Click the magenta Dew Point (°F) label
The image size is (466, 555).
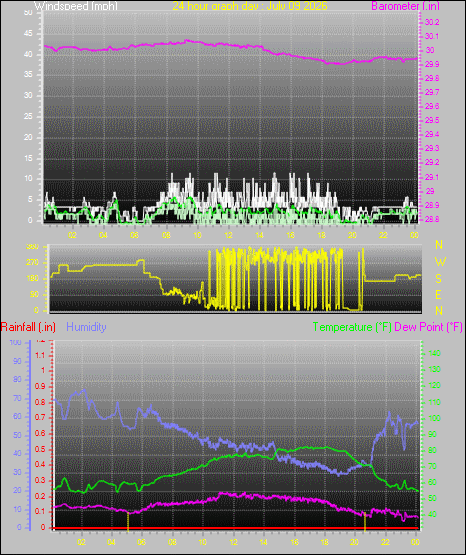tap(428, 327)
